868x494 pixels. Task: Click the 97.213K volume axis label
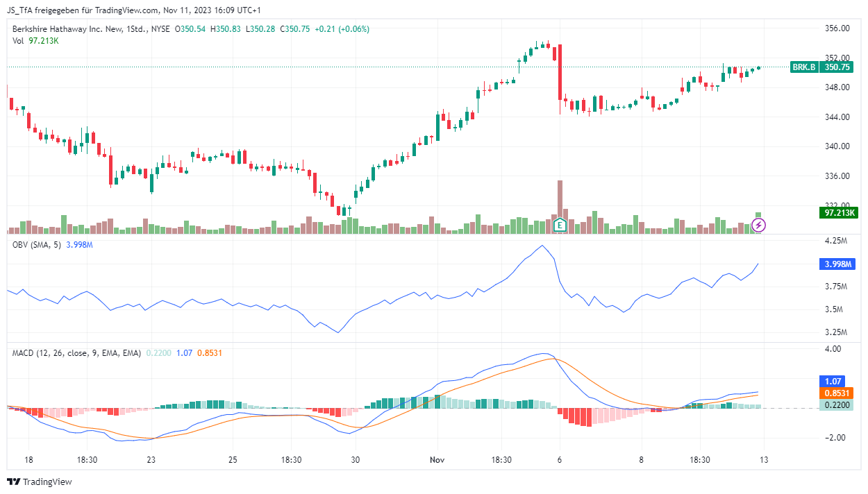[x=838, y=213]
